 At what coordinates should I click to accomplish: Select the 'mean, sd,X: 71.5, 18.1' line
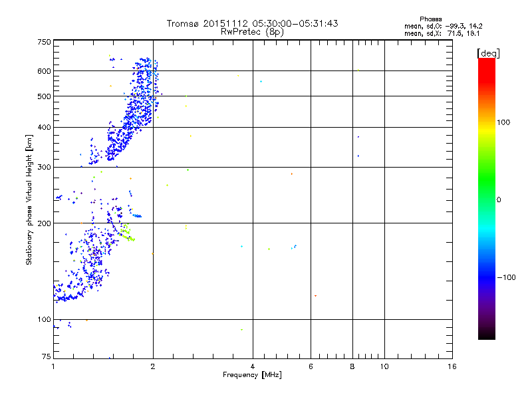pyautogui.click(x=442, y=33)
